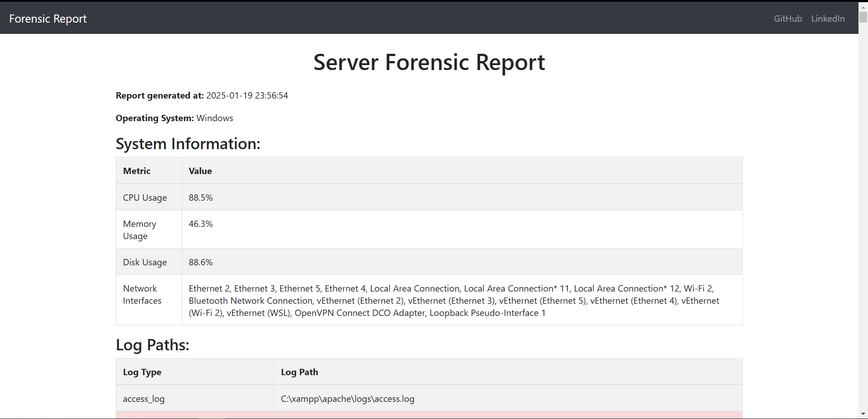This screenshot has height=419, width=868.
Task: Select the Value column header
Action: click(x=200, y=171)
